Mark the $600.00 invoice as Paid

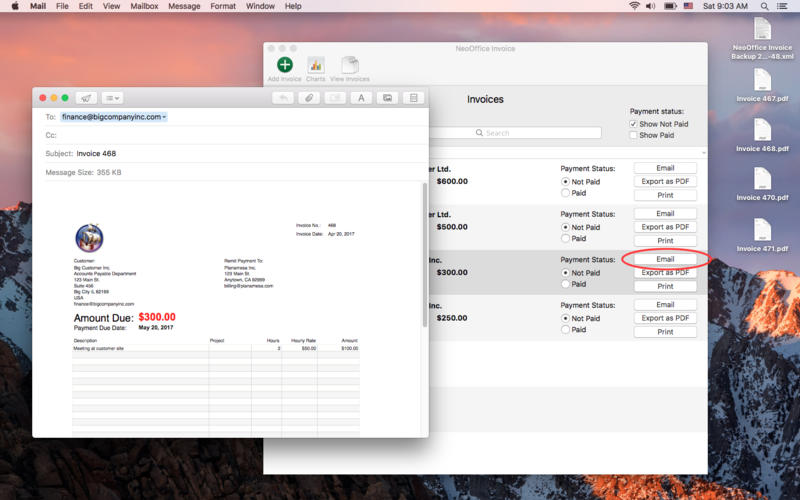(565, 193)
